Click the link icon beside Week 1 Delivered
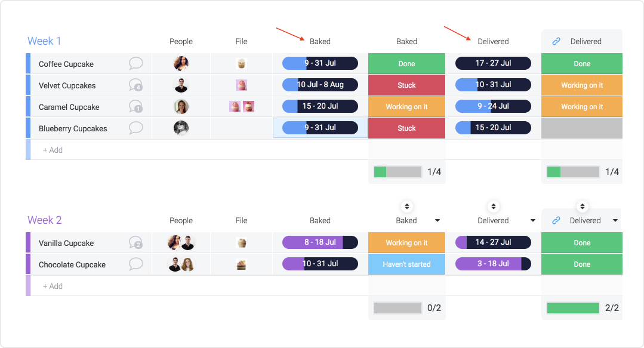Screen dimensions: 644x348 [556, 41]
